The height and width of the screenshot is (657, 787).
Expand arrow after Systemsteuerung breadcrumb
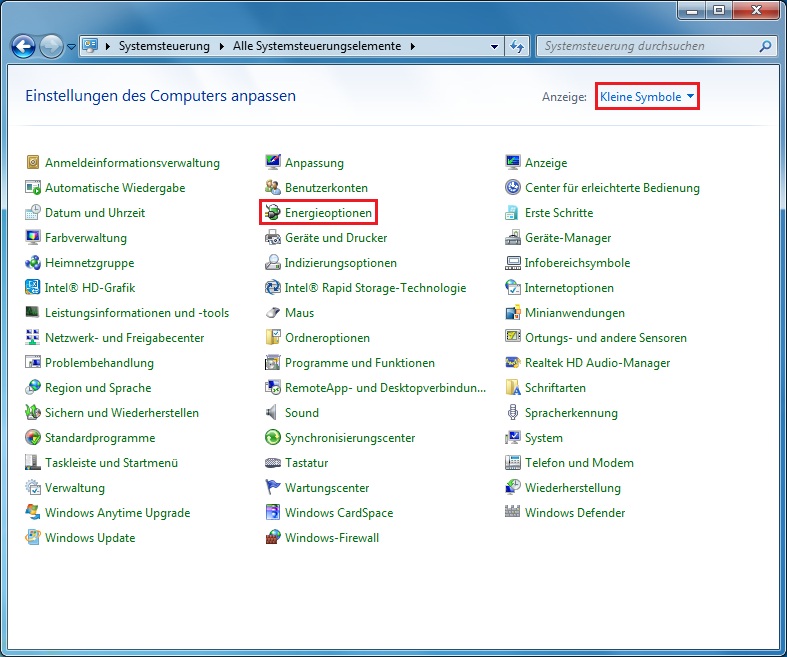(x=221, y=47)
